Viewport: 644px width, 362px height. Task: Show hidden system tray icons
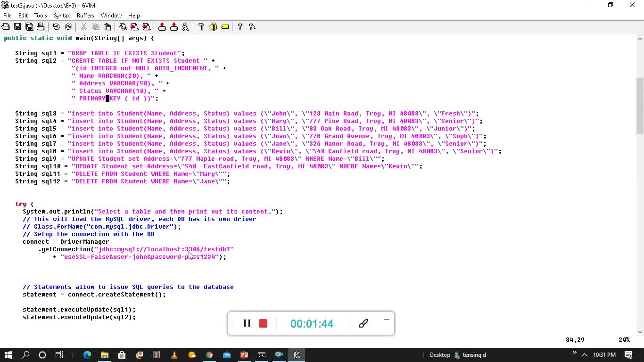point(585,355)
